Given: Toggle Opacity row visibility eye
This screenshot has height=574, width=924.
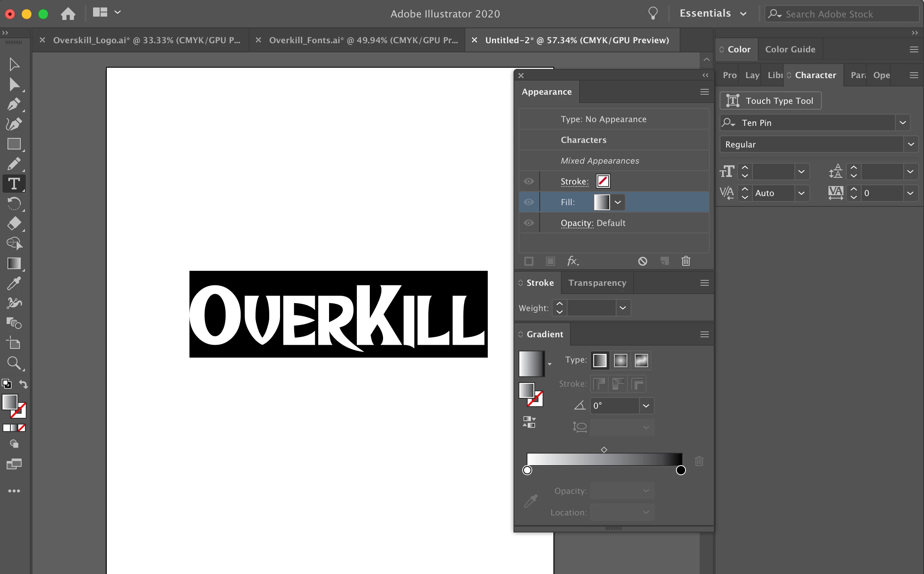Looking at the screenshot, I should pos(528,223).
